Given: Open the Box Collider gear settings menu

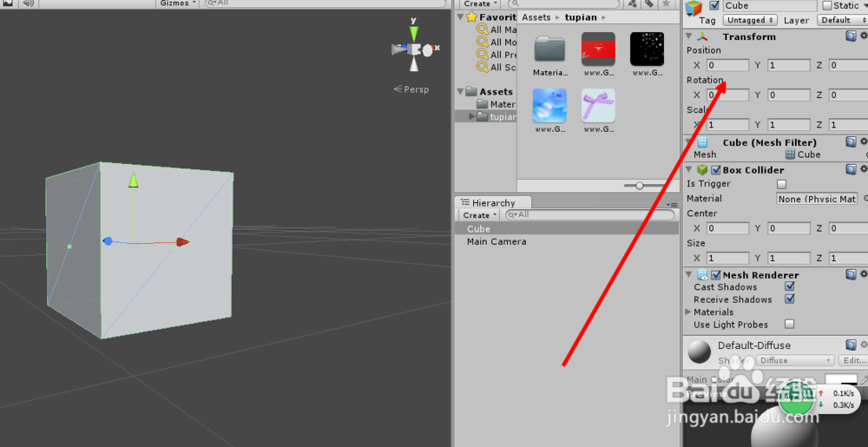Looking at the screenshot, I should (x=864, y=169).
